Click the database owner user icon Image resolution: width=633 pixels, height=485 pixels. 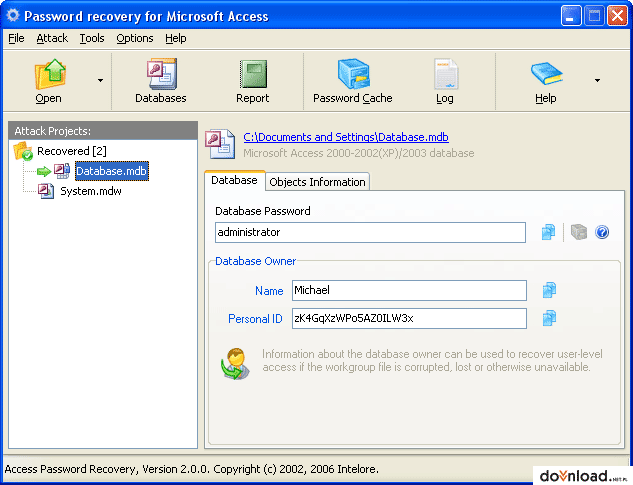coord(235,363)
